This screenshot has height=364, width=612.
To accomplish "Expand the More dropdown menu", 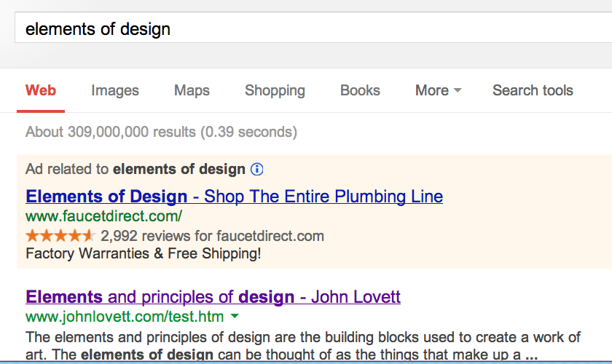I will coord(438,90).
